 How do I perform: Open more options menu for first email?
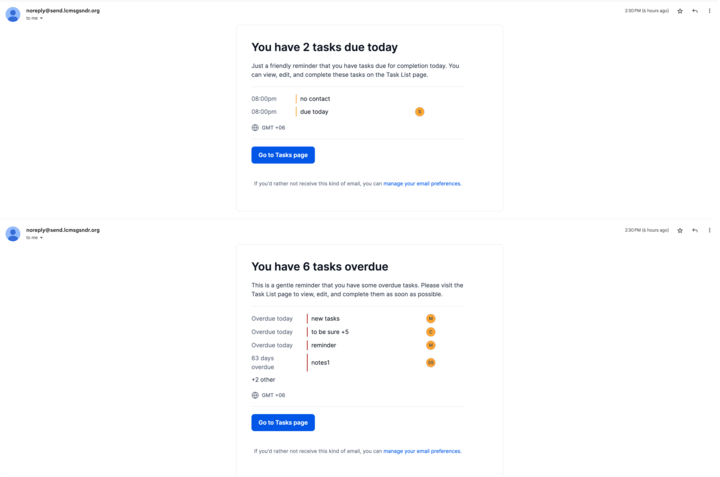[x=709, y=11]
